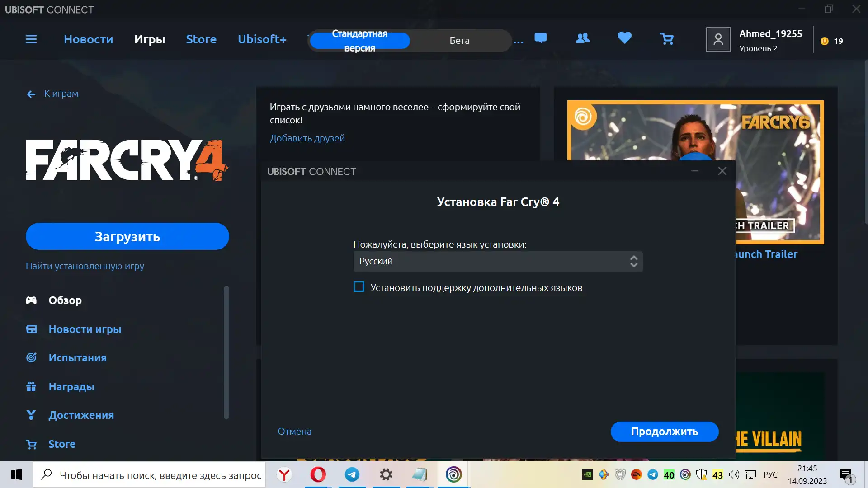
Task: Open the Ubisoft+ tab
Action: [x=262, y=39]
